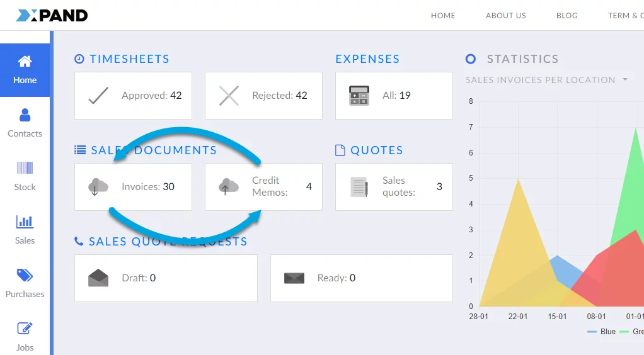644x355 pixels.
Task: Open the Rejected timesheets card
Action: [x=263, y=96]
